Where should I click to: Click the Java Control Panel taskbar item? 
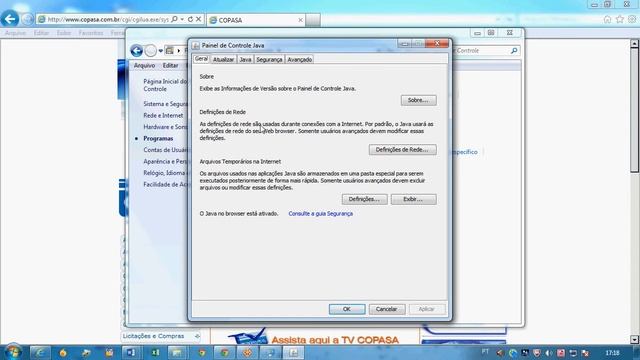click(293, 353)
